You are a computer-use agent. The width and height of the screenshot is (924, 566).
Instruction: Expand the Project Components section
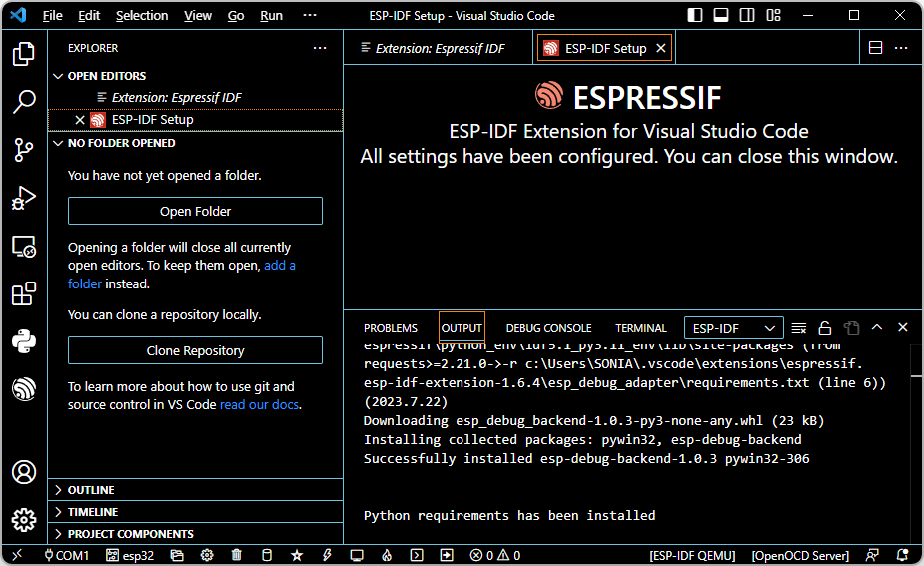(195, 534)
